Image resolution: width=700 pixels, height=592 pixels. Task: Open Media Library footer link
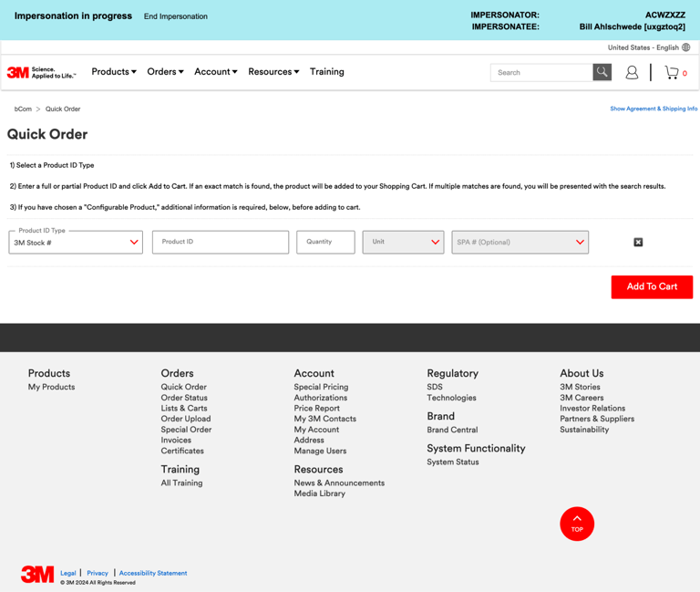click(319, 493)
